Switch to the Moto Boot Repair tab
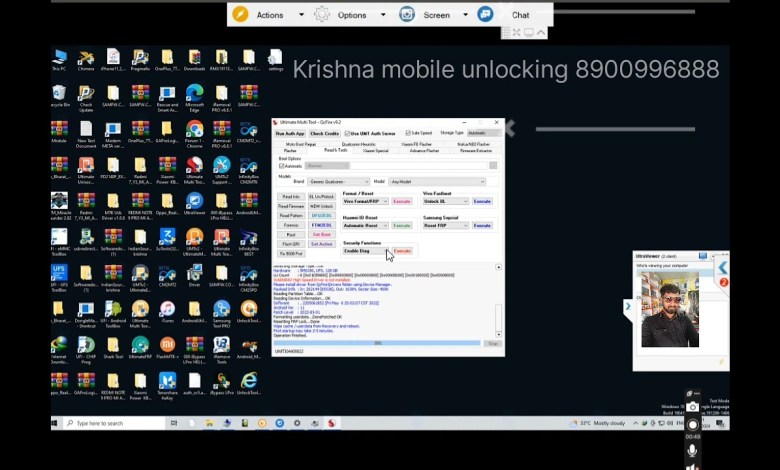The image size is (780, 470). 301,144
